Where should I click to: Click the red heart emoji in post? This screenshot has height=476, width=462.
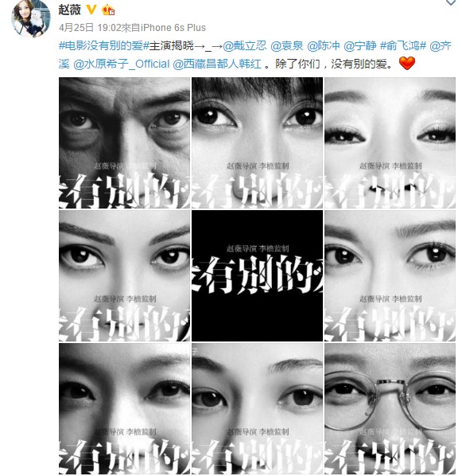[407, 64]
